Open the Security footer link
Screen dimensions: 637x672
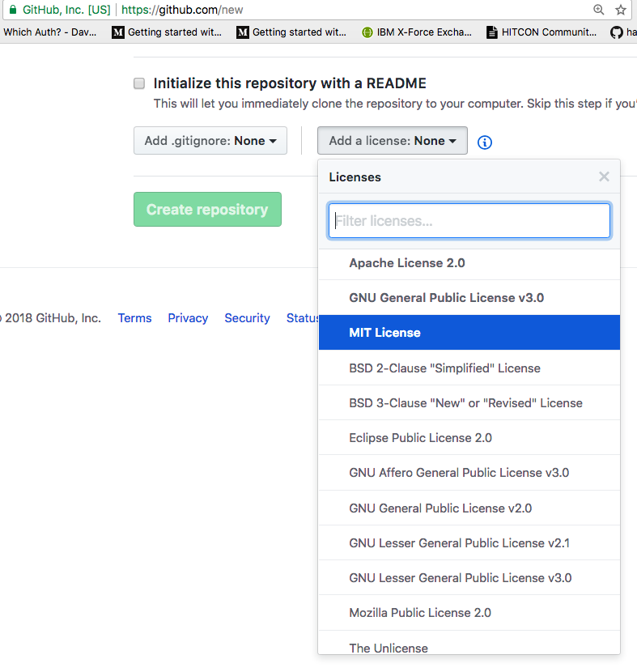click(x=247, y=318)
